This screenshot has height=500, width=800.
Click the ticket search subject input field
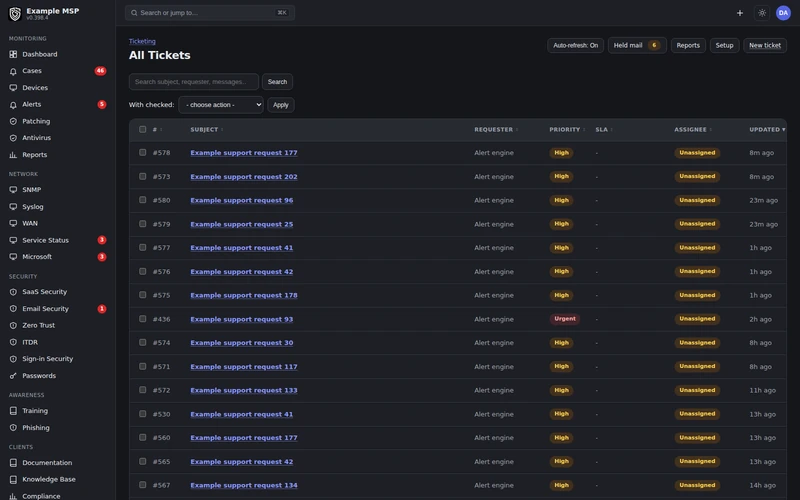[194, 82]
